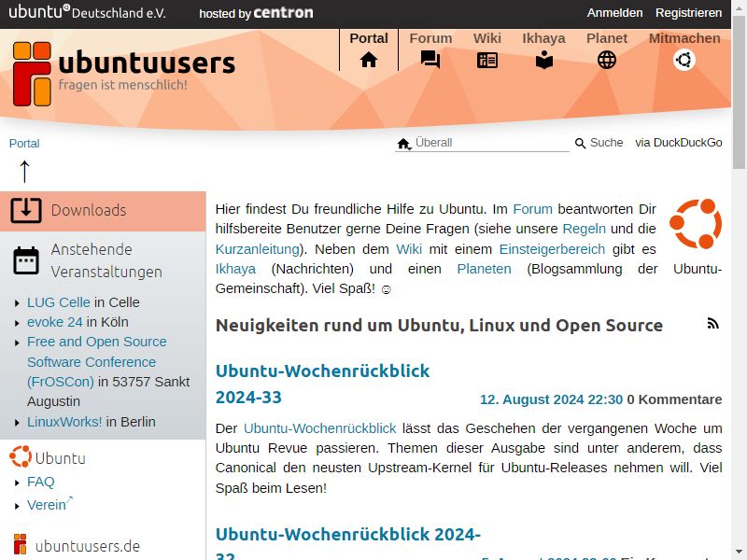
Task: Click Registrieren to sign up
Action: [x=688, y=13]
